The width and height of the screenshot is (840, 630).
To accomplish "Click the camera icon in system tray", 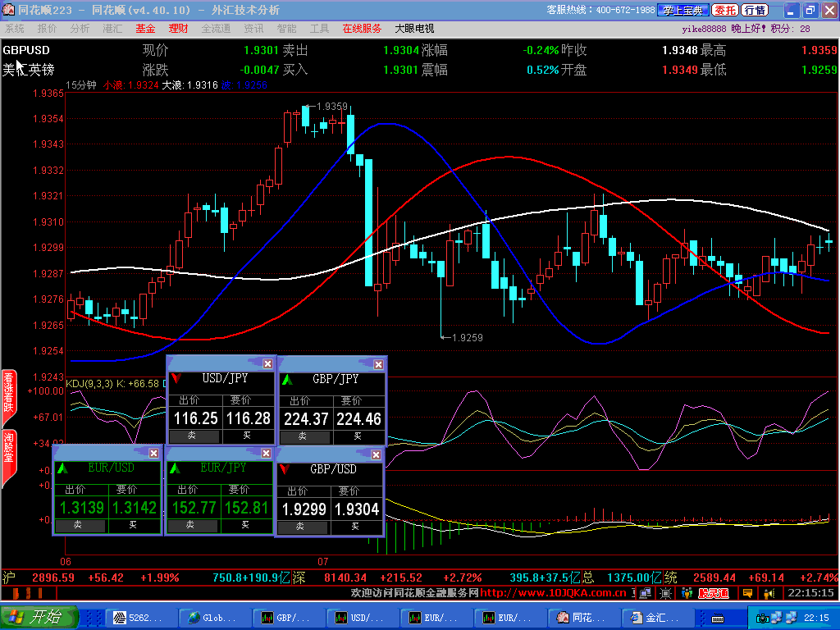I will [762, 619].
